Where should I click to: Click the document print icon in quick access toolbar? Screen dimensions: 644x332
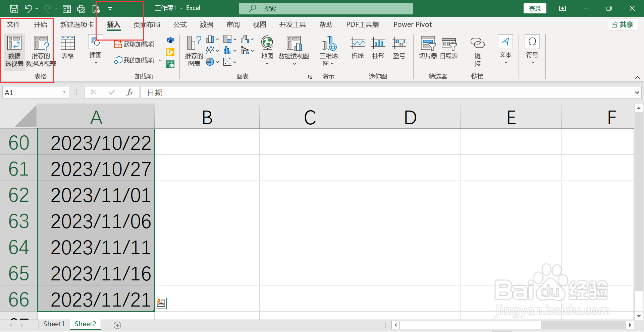(96, 9)
